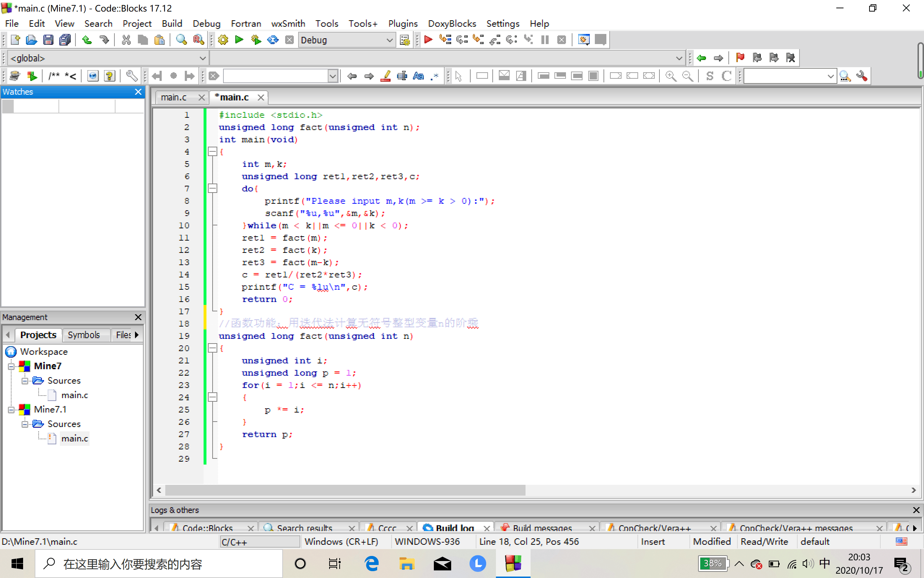
Task: Open the Settings menu
Action: (x=502, y=23)
